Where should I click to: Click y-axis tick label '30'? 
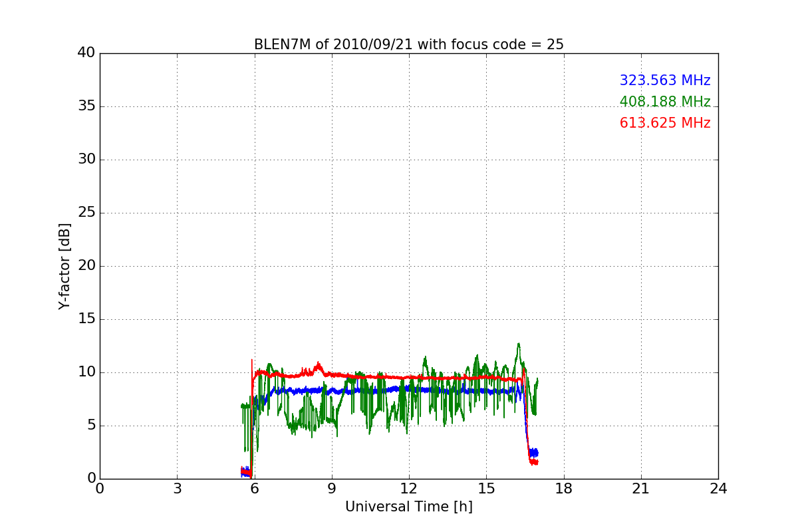click(x=86, y=160)
